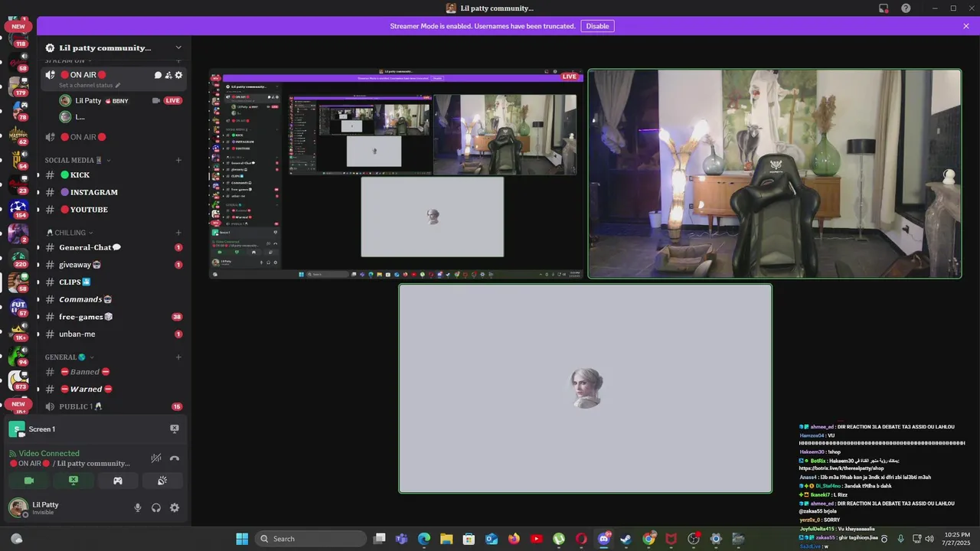Stop streaming next to Screen 1
The height and width of the screenshot is (551, 980).
coord(175,429)
